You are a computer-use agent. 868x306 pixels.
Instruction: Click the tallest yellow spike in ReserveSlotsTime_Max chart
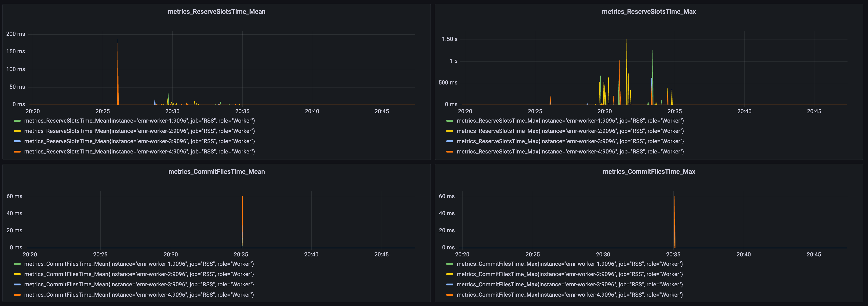(x=627, y=71)
